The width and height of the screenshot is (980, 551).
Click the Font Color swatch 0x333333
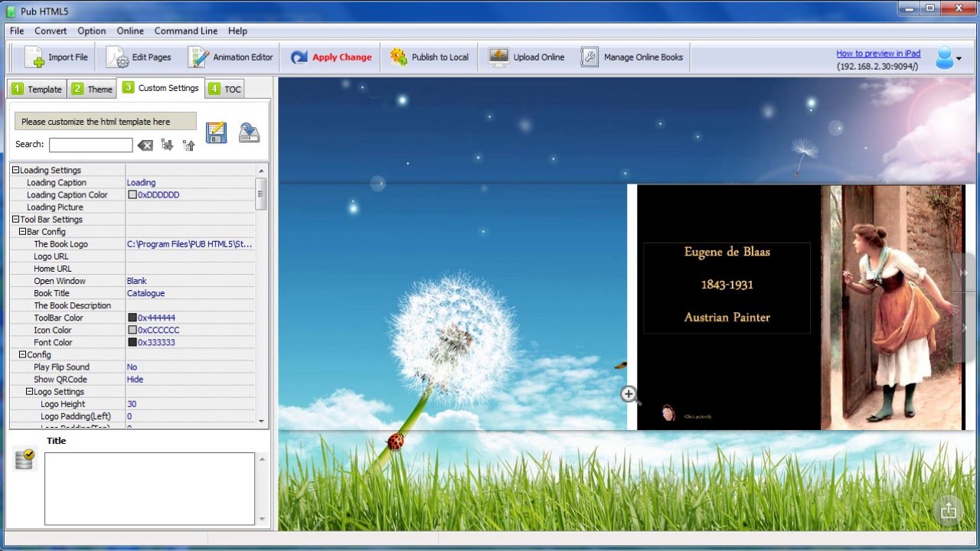[132, 342]
